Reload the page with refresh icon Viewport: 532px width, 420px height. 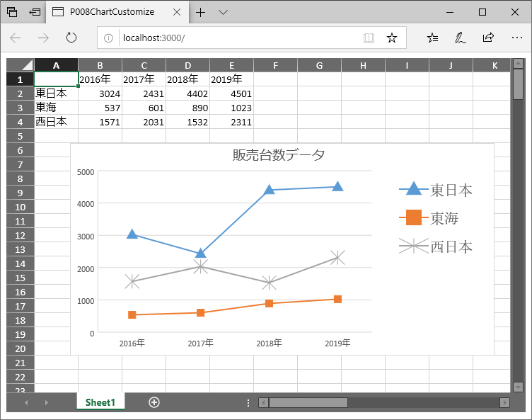[x=71, y=38]
